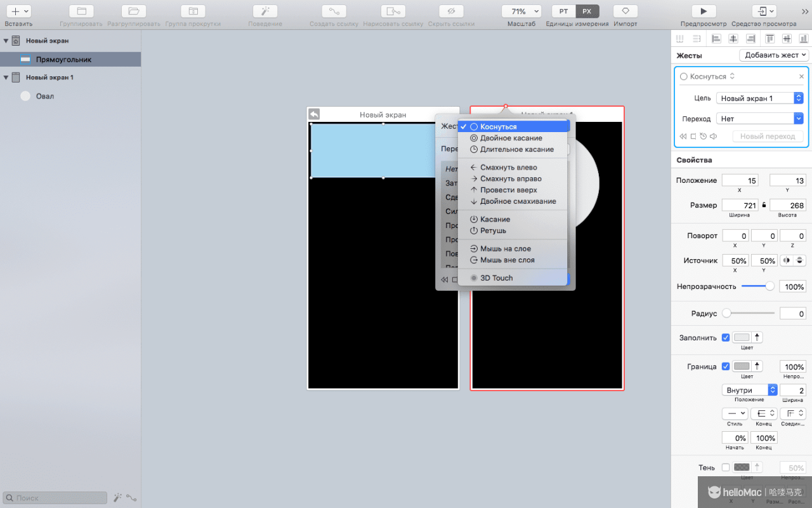
Task: Click the Группировать toolbar icon
Action: (x=81, y=11)
